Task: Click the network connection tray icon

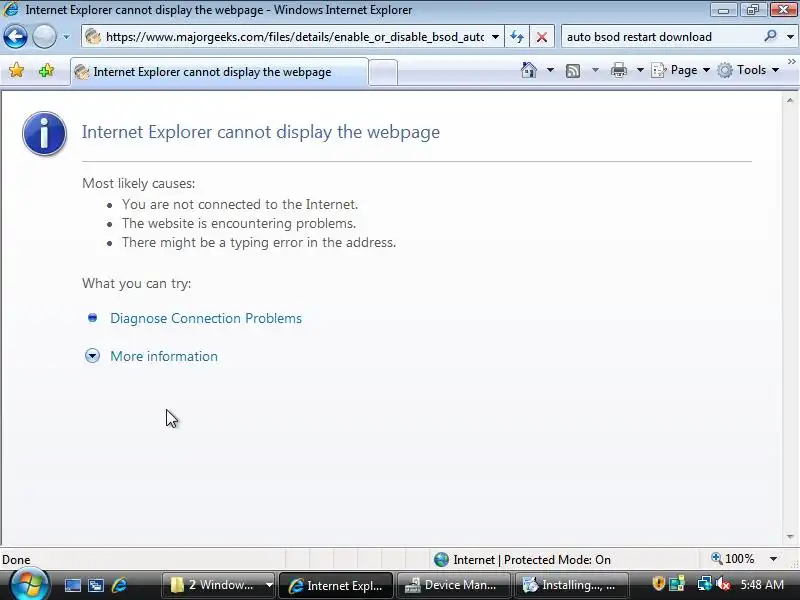Action: [x=705, y=584]
